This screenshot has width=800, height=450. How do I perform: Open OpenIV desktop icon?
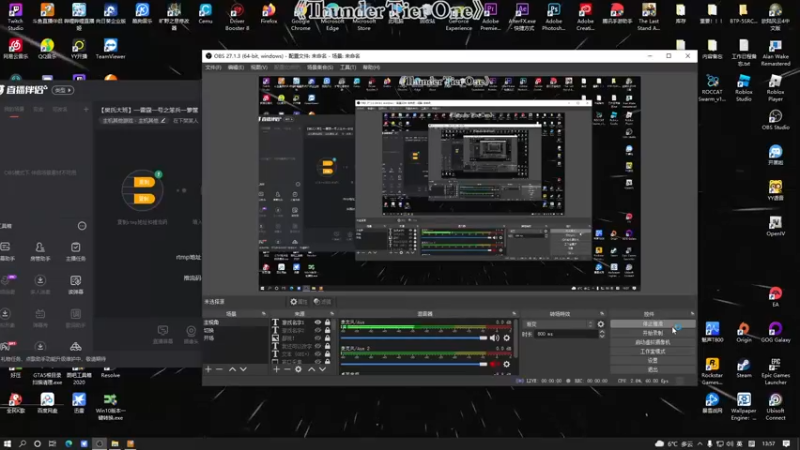776,226
